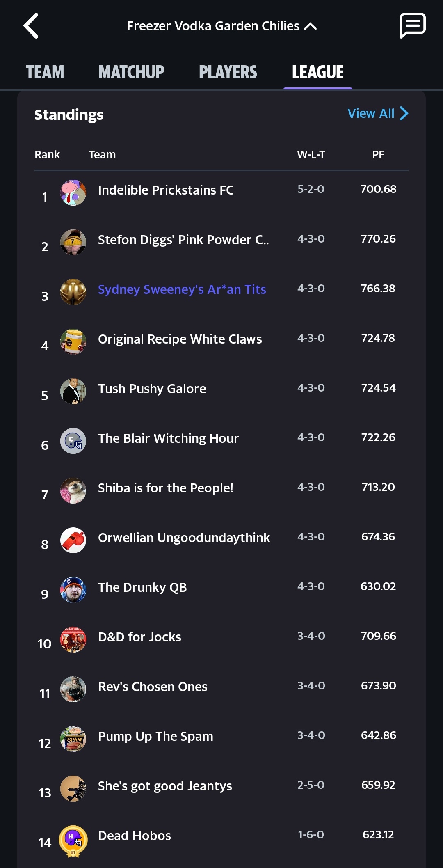Switch to the TEAM tab
443x868 pixels.
coord(45,72)
